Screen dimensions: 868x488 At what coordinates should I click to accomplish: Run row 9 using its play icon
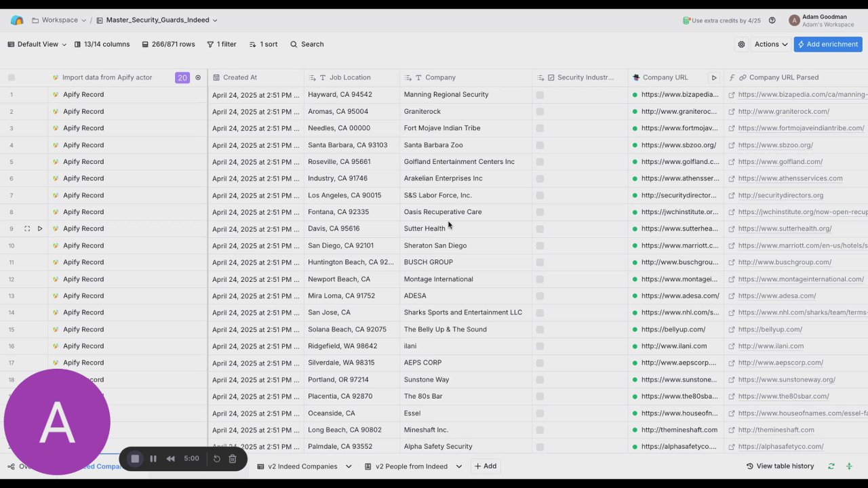40,228
